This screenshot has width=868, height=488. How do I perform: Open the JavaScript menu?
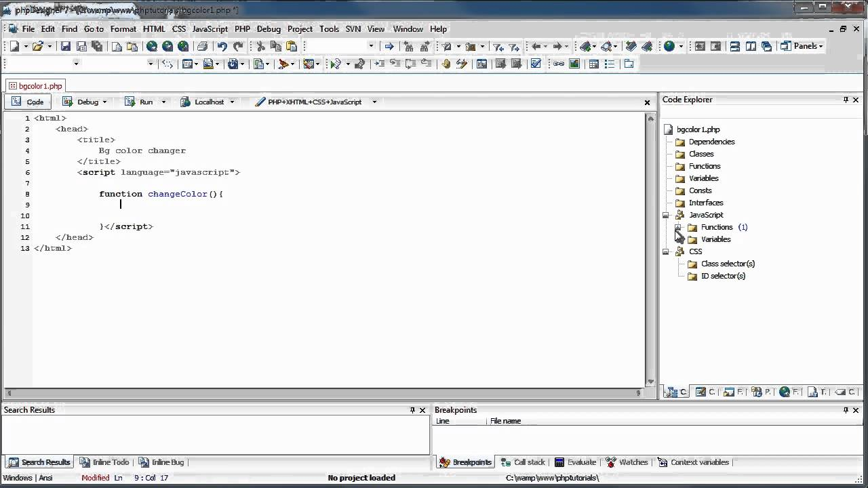point(210,28)
